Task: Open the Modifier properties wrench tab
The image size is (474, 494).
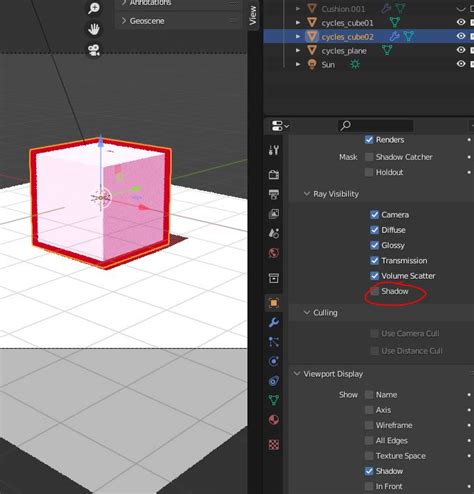Action: click(274, 322)
